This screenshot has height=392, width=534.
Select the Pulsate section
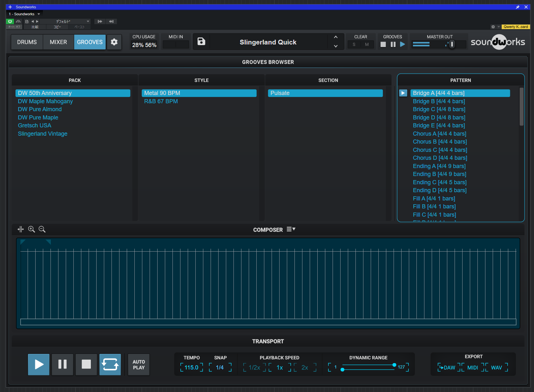point(325,93)
